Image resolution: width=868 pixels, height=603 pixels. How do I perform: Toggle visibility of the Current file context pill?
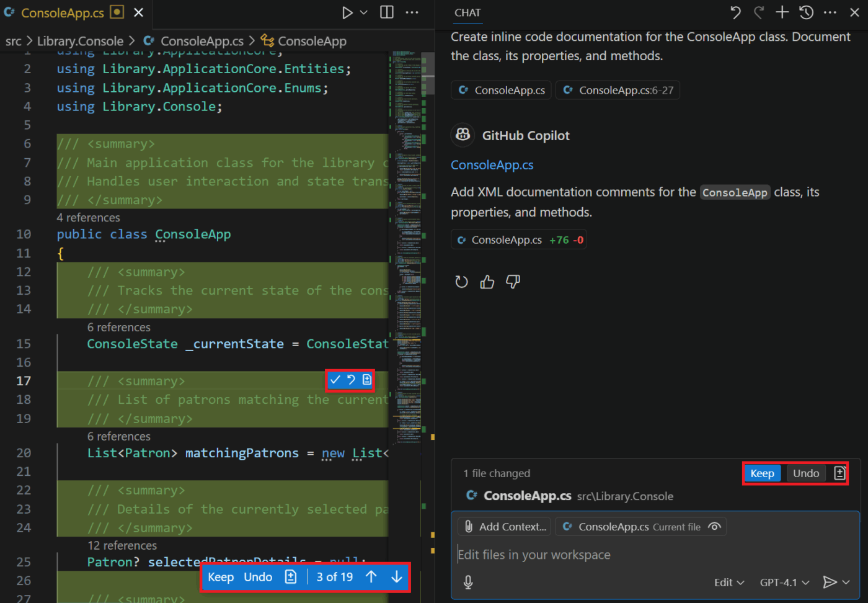pos(715,526)
